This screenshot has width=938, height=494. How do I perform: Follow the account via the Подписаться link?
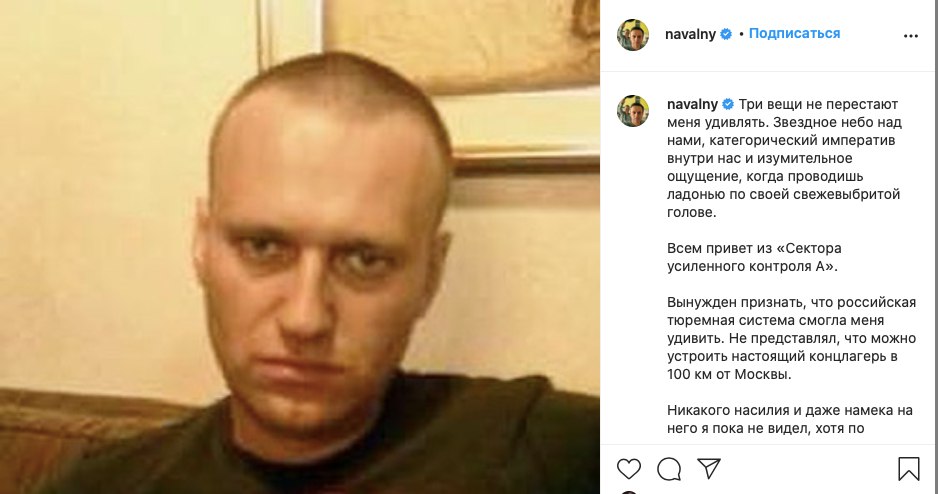pos(794,33)
